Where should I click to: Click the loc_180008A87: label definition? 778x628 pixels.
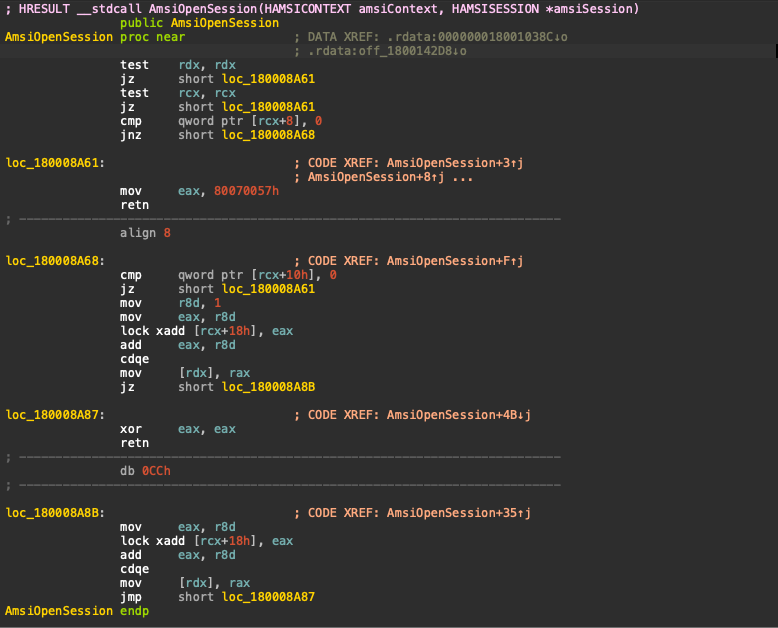click(x=55, y=415)
